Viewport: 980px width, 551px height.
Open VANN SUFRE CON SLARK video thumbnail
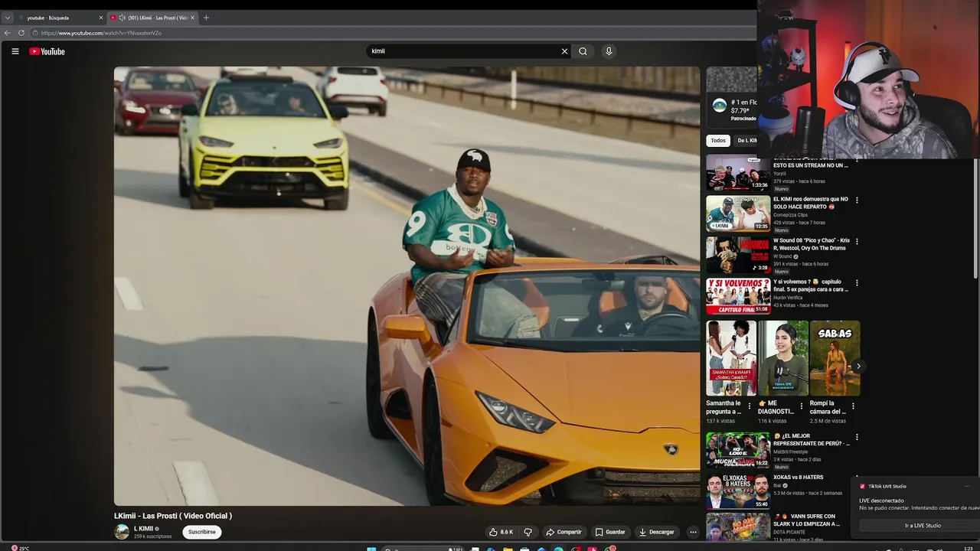pyautogui.click(x=738, y=527)
